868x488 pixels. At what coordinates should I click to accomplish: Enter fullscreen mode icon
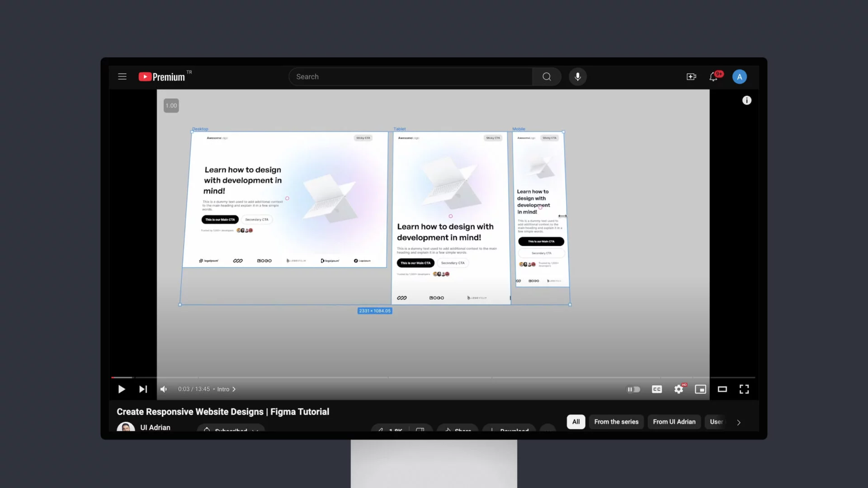click(x=744, y=389)
